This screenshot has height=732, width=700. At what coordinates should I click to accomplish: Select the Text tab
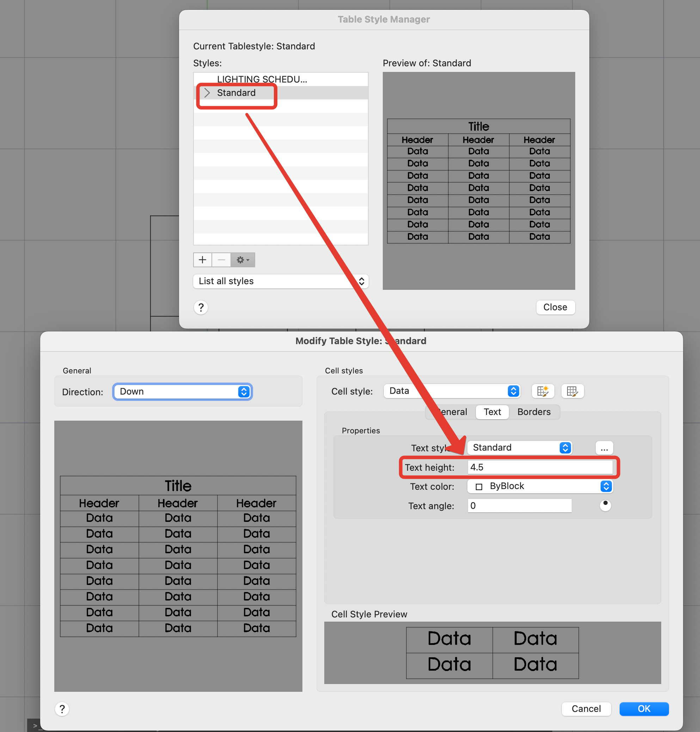coord(492,412)
